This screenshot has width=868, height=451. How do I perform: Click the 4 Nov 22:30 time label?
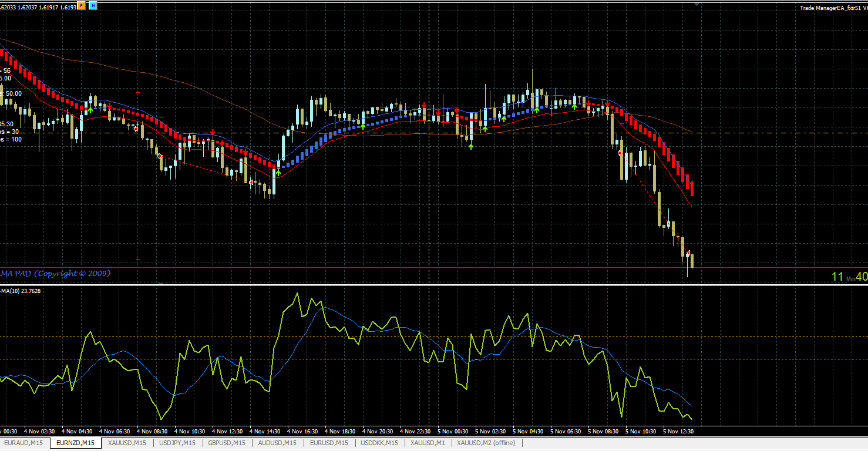pos(415,432)
